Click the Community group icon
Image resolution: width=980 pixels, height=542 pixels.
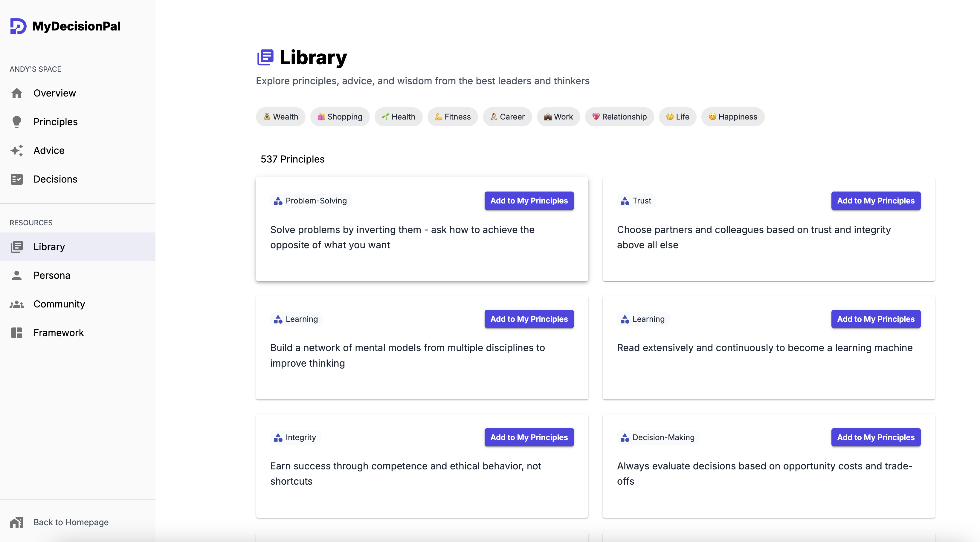pos(17,304)
